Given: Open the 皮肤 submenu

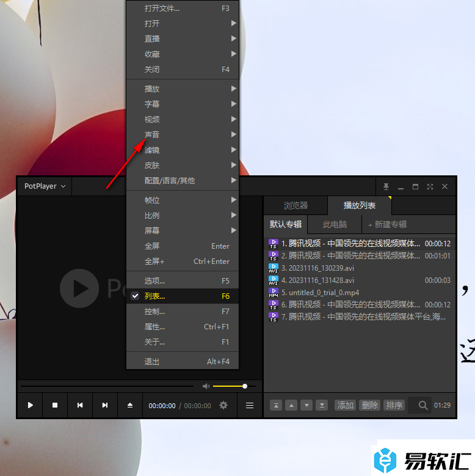Looking at the screenshot, I should click(x=183, y=165).
